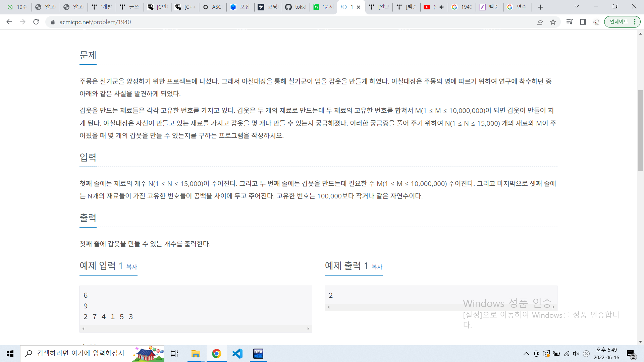Screen dimensions: 644x362
Task: Click the example output value 2
Action: [331, 295]
